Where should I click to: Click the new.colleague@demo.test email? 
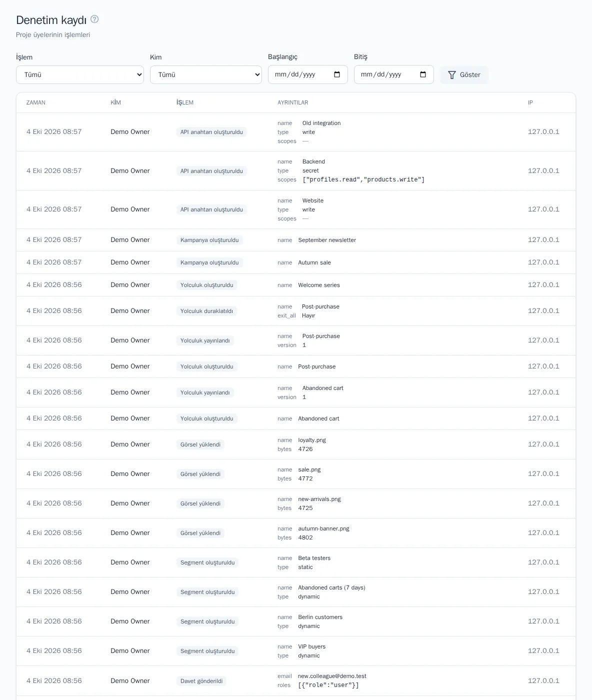click(332, 676)
